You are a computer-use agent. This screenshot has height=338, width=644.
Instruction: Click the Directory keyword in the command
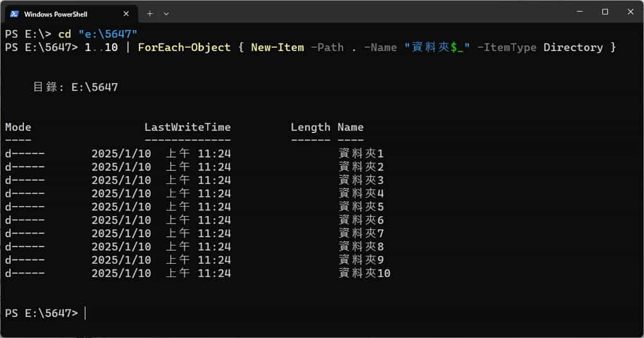click(574, 48)
